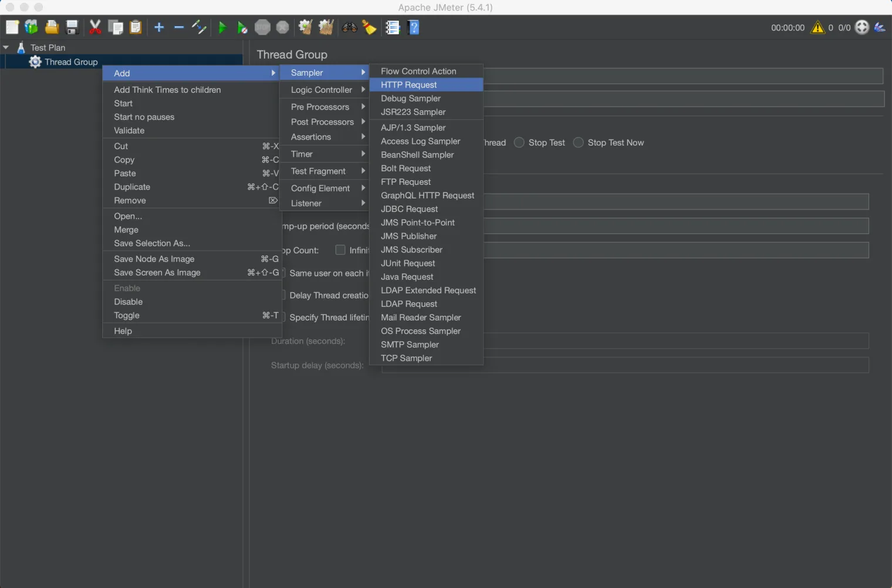This screenshot has width=892, height=588.
Task: Select the Stop Test Now radio button
Action: pos(579,143)
